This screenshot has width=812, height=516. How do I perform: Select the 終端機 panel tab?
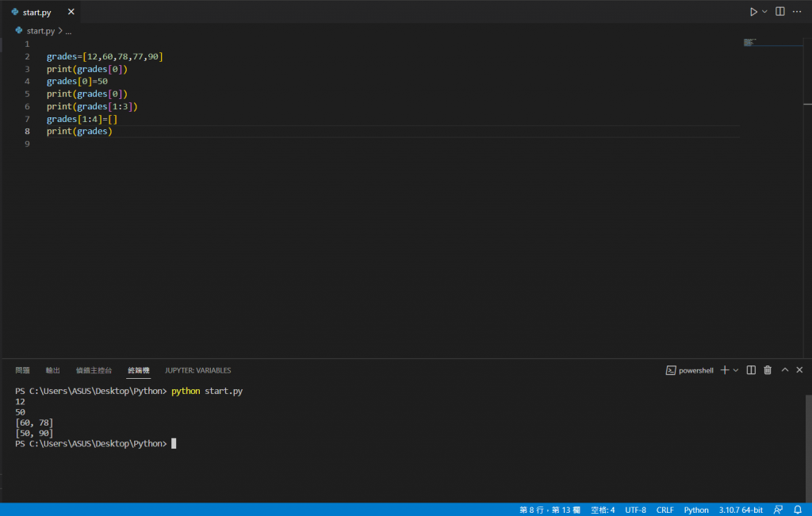click(x=138, y=371)
